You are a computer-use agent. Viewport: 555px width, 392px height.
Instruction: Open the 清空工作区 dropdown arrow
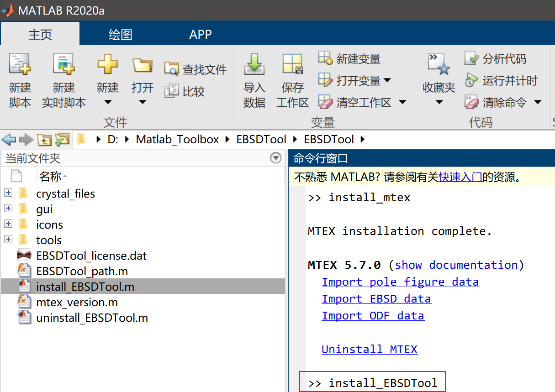[402, 102]
